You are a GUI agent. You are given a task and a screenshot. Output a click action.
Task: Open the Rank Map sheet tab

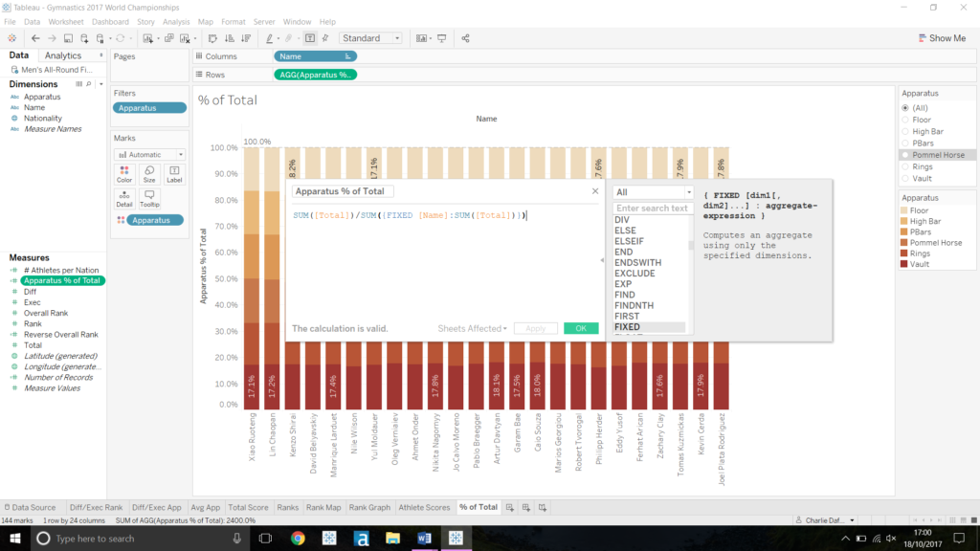tap(323, 507)
